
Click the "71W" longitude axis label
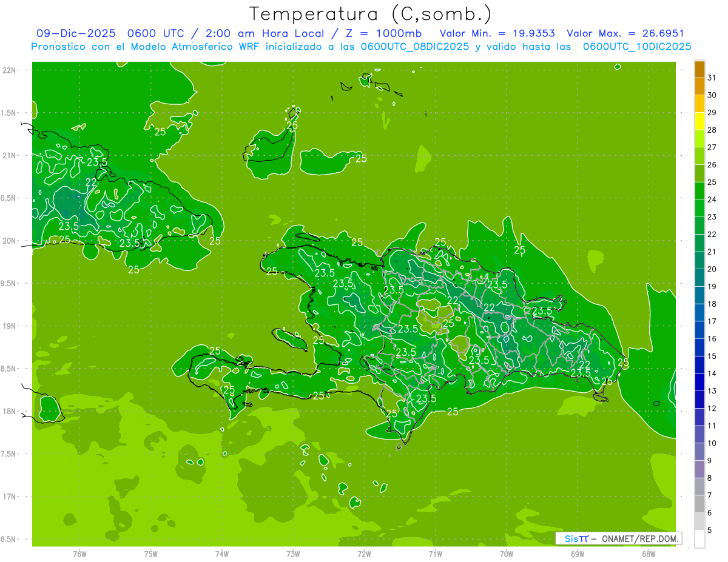(x=436, y=554)
